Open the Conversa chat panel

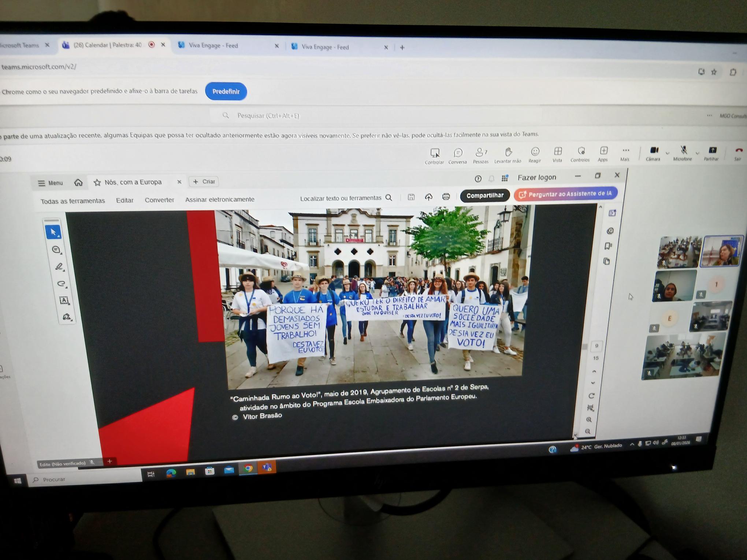pos(458,153)
